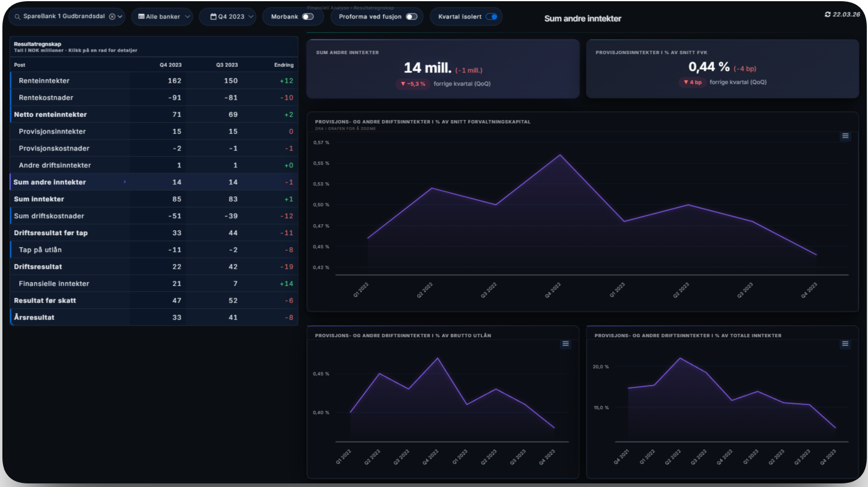Select the Sum inntekter row
Viewport: 868px width, 487px height.
tap(154, 199)
